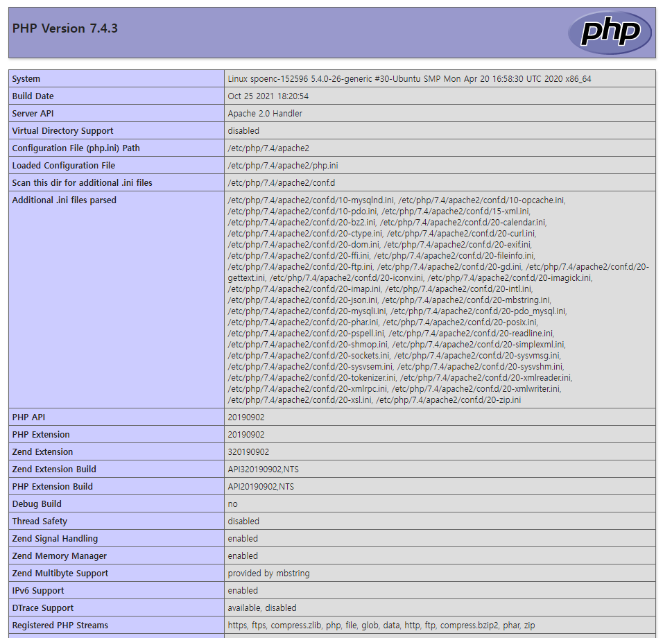672x638 pixels.
Task: Click the Build Date label
Action: click(x=33, y=96)
